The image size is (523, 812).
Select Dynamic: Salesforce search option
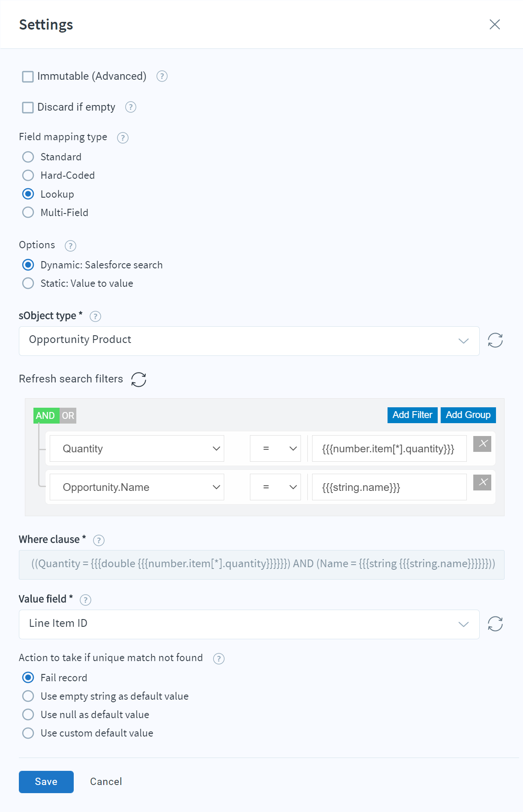pos(28,265)
